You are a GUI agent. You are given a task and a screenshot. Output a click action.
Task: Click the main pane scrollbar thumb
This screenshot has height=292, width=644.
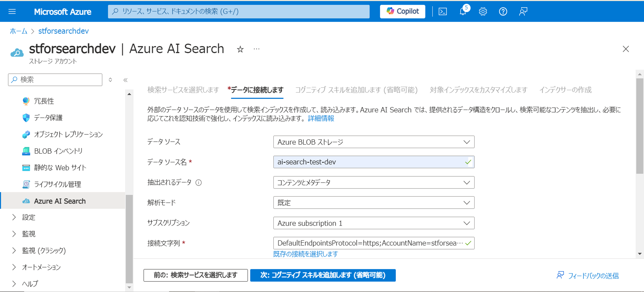pyautogui.click(x=640, y=126)
